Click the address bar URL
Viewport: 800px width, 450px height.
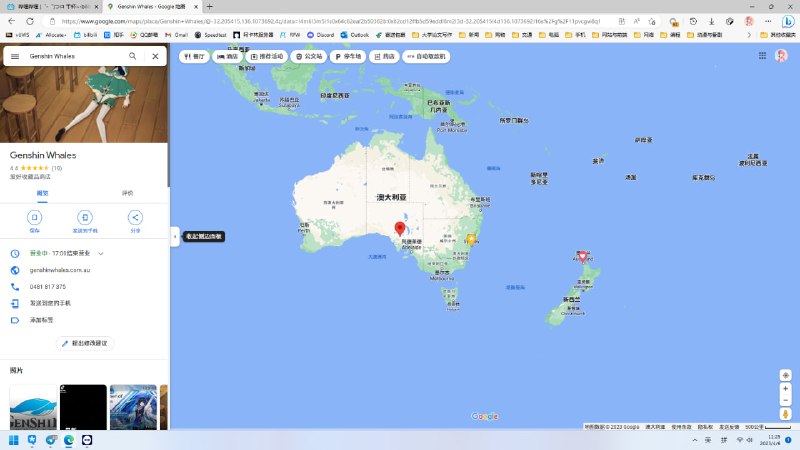(331, 21)
